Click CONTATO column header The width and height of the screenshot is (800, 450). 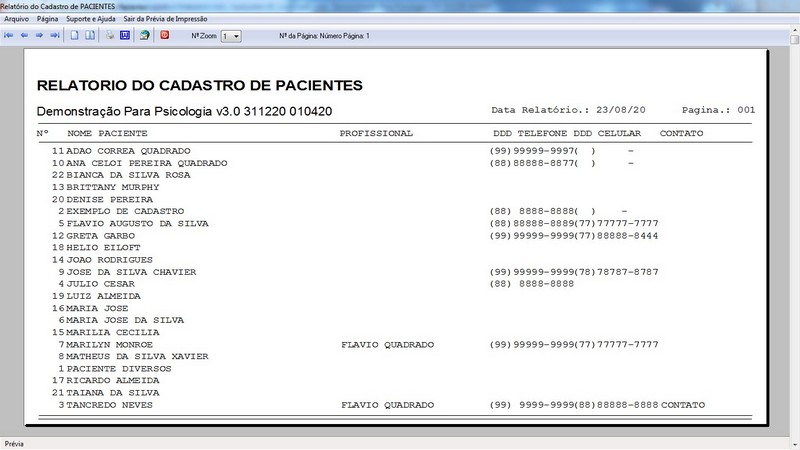tap(681, 133)
